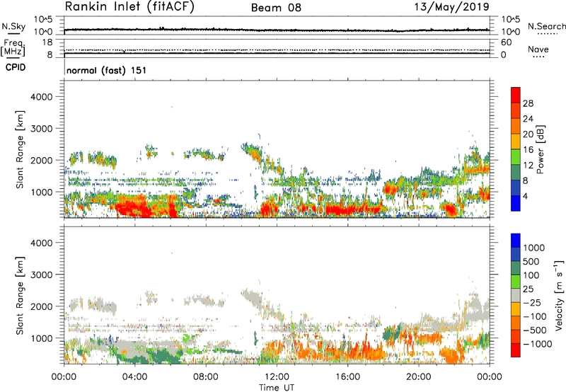Click the "100" label on the velocity color bar
The height and width of the screenshot is (392, 566).
coord(533,275)
